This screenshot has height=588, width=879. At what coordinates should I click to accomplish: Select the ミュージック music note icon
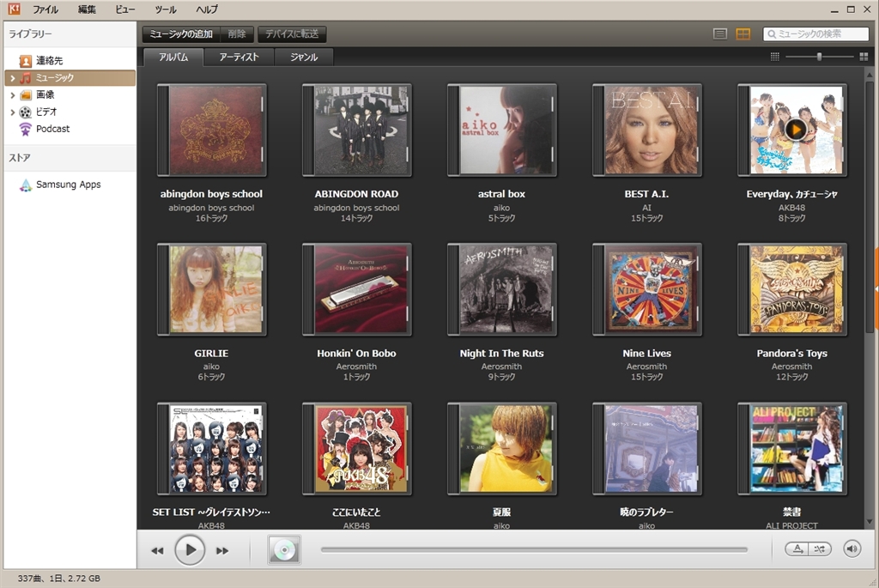pyautogui.click(x=26, y=78)
